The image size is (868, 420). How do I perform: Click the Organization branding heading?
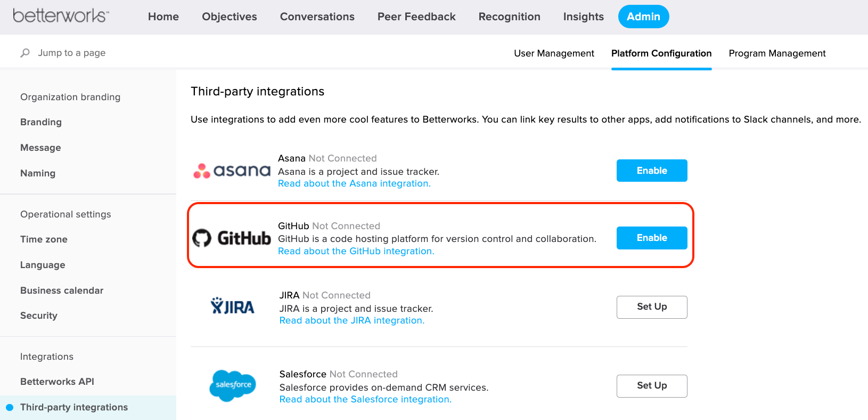(x=70, y=97)
